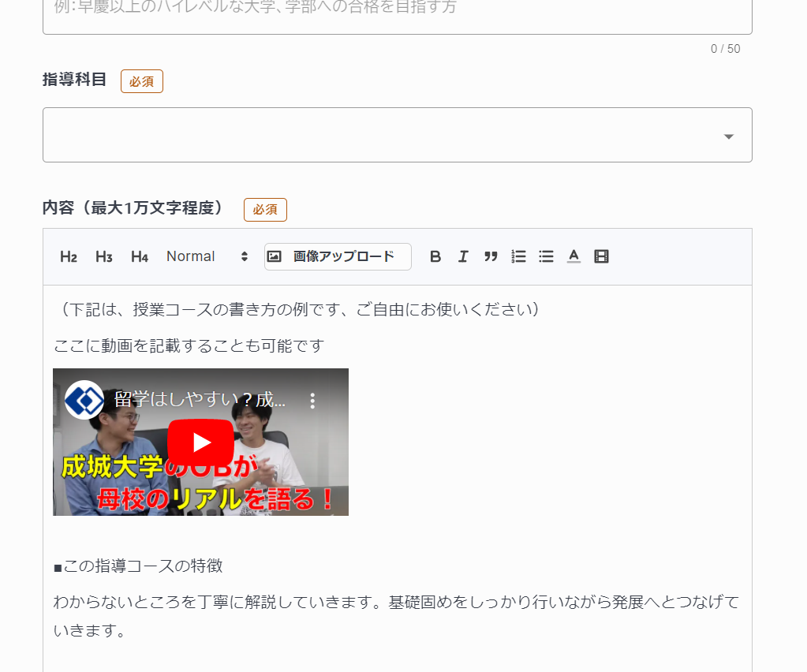Screen dimensions: 807x672
Task: Click the 画像アップロード button
Action: (x=338, y=256)
